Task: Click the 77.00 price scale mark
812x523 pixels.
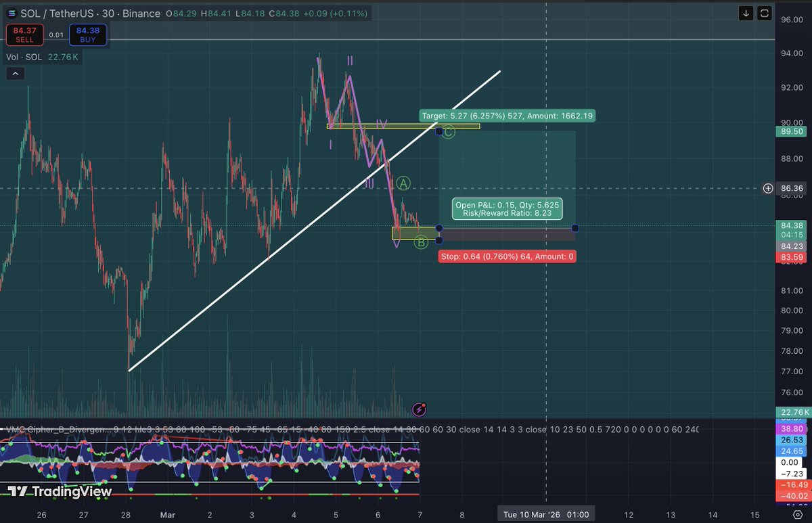Action: point(792,371)
